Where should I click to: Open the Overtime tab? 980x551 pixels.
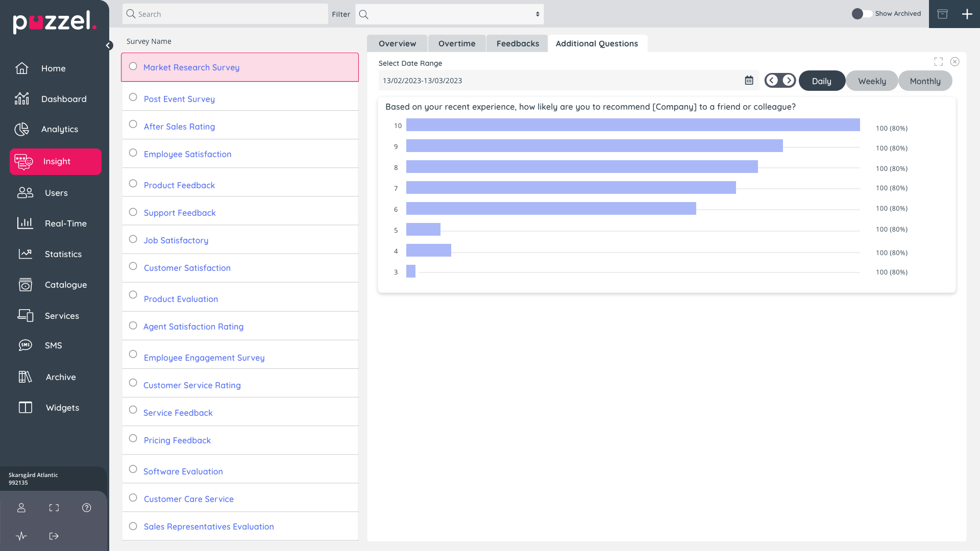tap(456, 44)
